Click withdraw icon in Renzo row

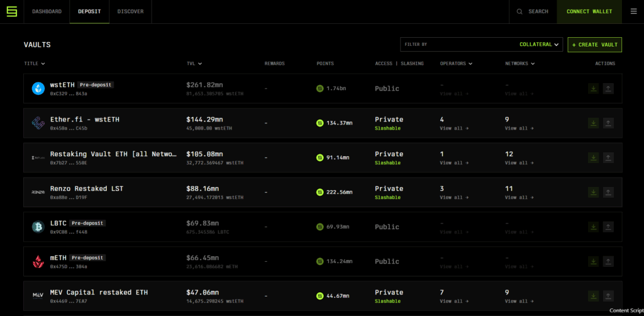(x=608, y=192)
